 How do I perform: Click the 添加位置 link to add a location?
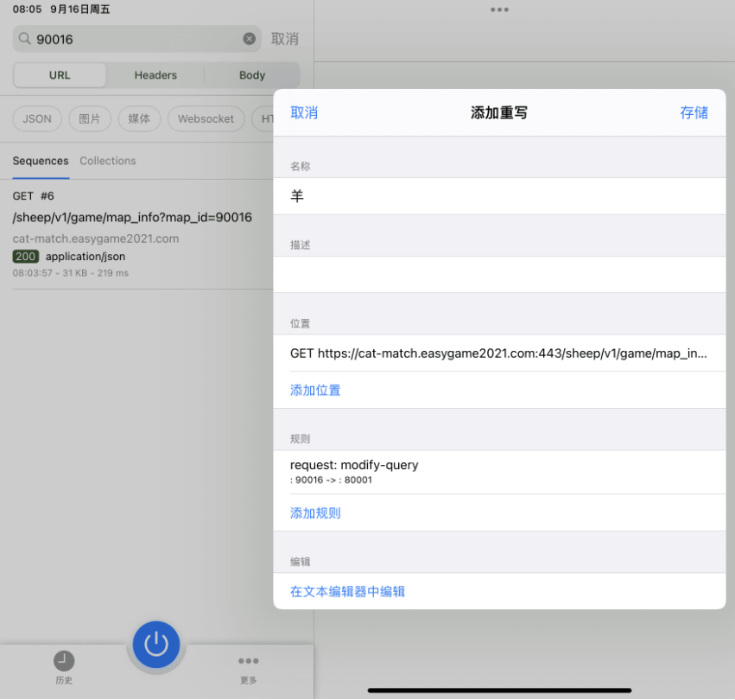click(x=315, y=390)
